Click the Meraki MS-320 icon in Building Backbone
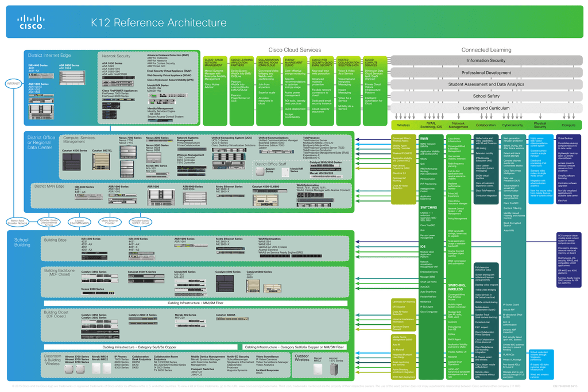Viewport: 588px width, 392px height. 189,281
